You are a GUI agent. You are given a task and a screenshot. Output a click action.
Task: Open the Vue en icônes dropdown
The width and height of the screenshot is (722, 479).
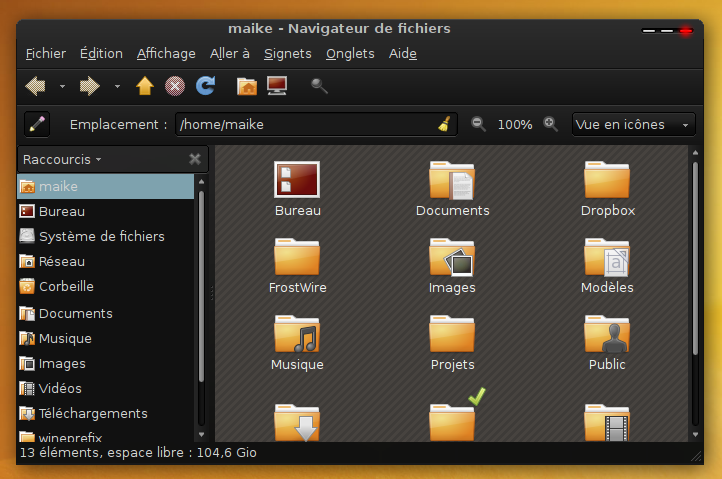(x=634, y=124)
